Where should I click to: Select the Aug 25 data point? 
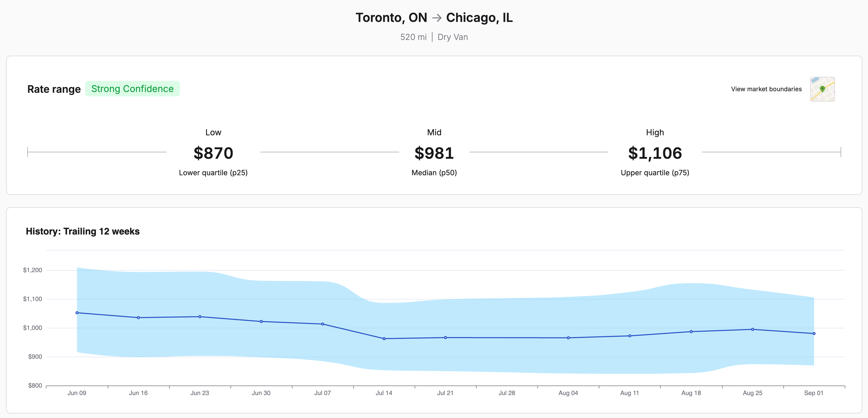(x=752, y=329)
